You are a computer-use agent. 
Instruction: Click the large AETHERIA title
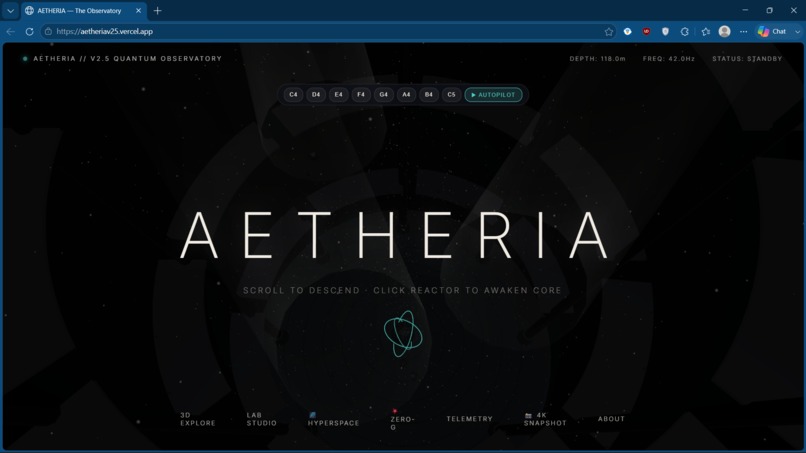tap(395, 234)
